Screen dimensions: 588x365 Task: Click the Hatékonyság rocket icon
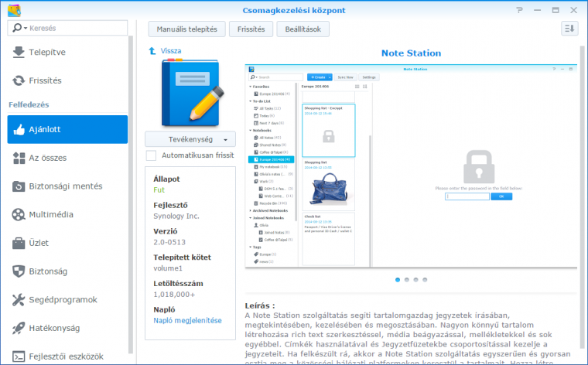(19, 329)
